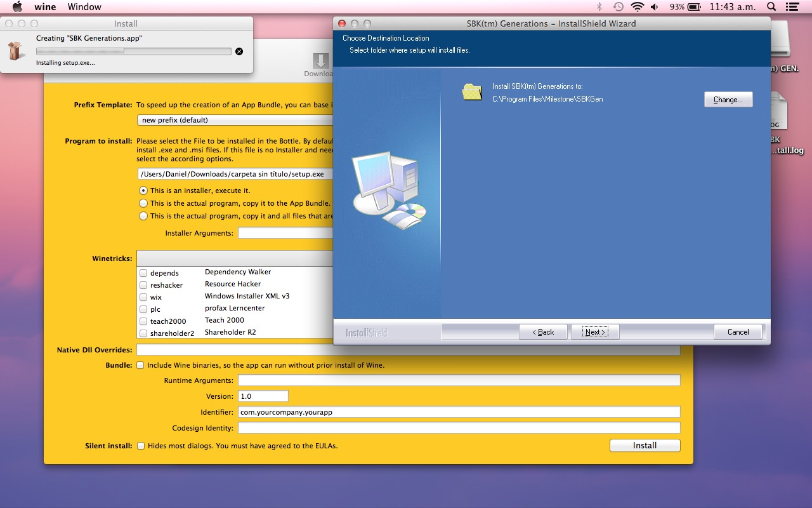Open the Apple menu

pyautogui.click(x=17, y=7)
